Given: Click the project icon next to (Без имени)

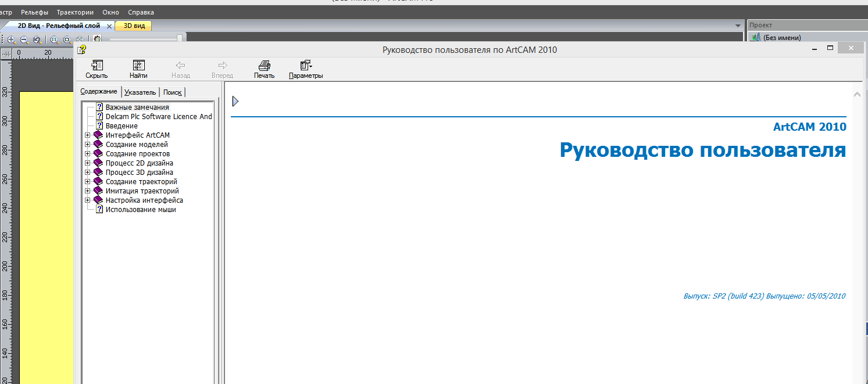Looking at the screenshot, I should (x=756, y=37).
